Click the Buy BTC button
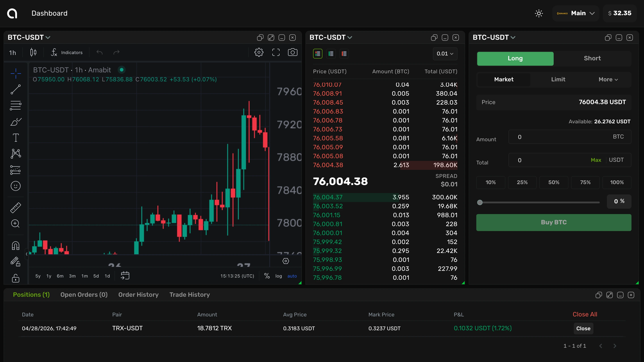644x362 pixels. pos(553,222)
